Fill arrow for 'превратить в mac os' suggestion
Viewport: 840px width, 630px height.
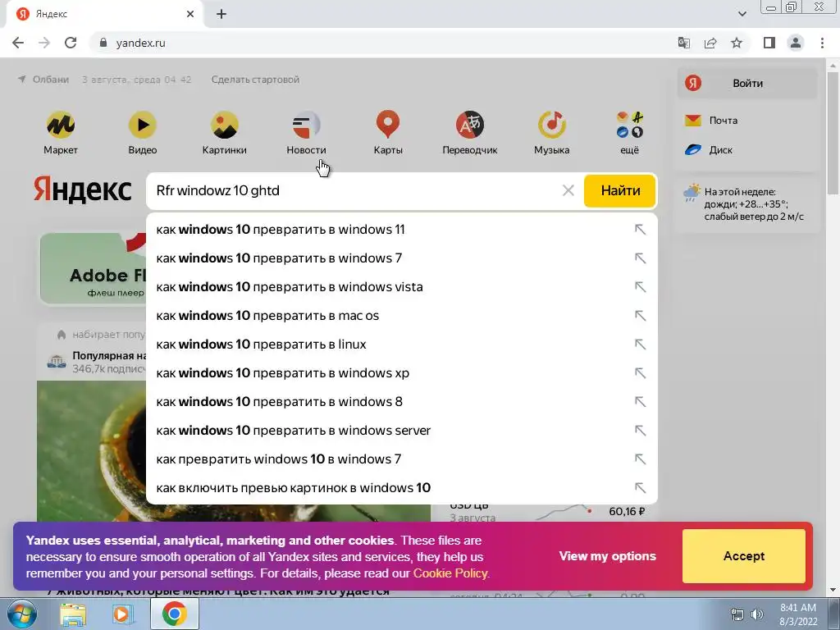pos(640,316)
